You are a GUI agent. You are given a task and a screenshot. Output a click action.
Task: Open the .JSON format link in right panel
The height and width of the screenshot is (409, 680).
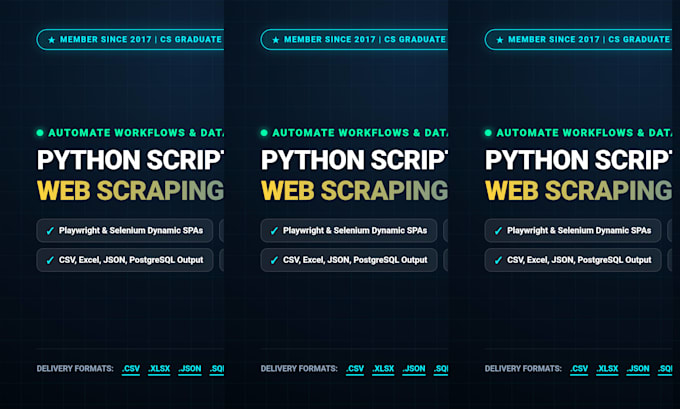pos(638,369)
